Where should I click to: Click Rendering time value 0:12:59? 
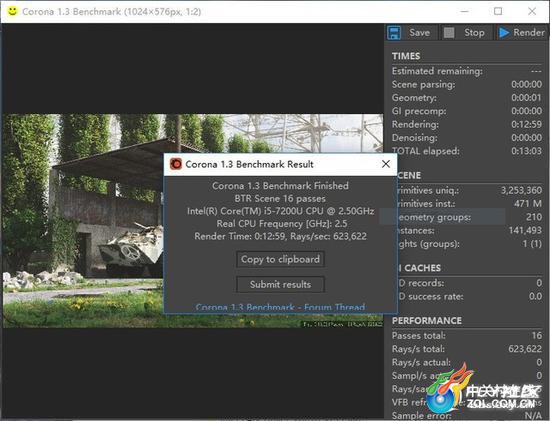coord(526,124)
